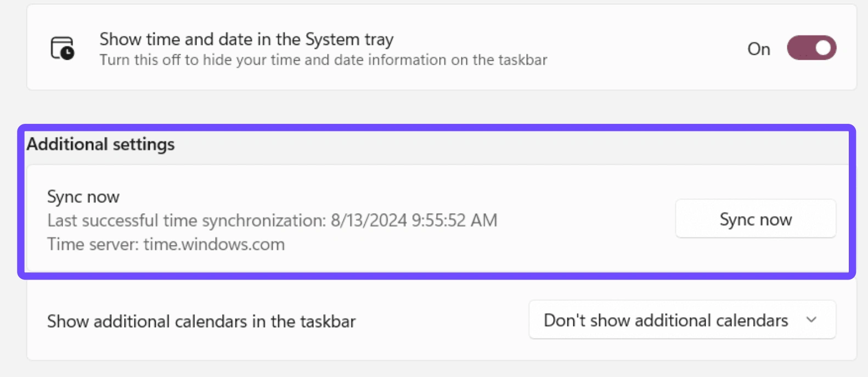
Task: Click the "Time server:" label
Action: click(93, 244)
